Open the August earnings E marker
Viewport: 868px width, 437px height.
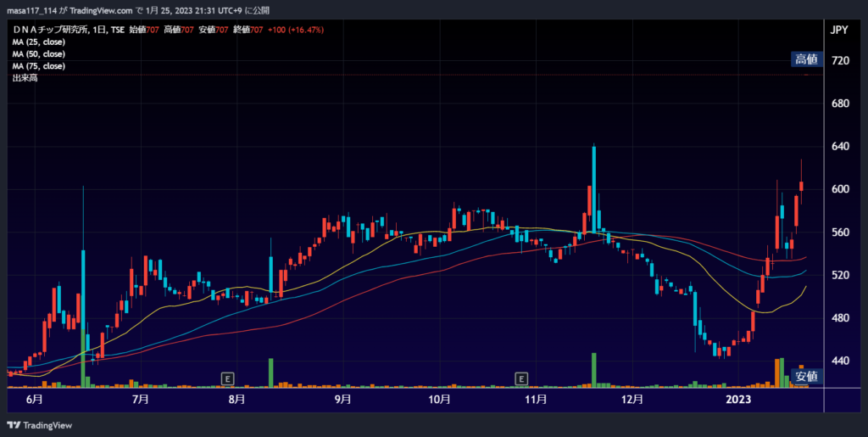coord(227,378)
